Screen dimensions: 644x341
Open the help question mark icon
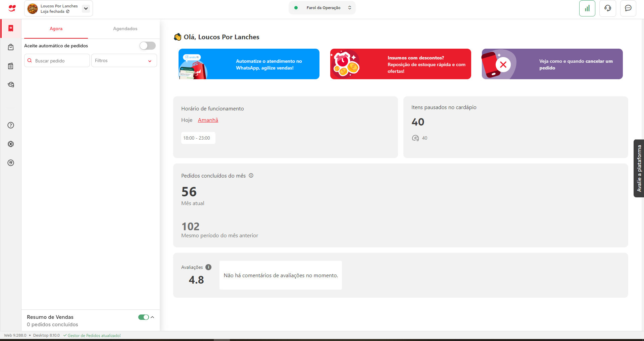tap(11, 125)
